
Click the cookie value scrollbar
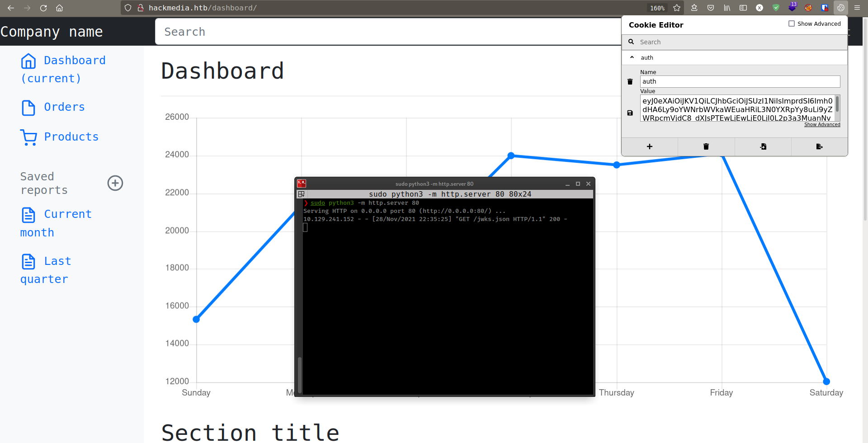[x=837, y=105]
